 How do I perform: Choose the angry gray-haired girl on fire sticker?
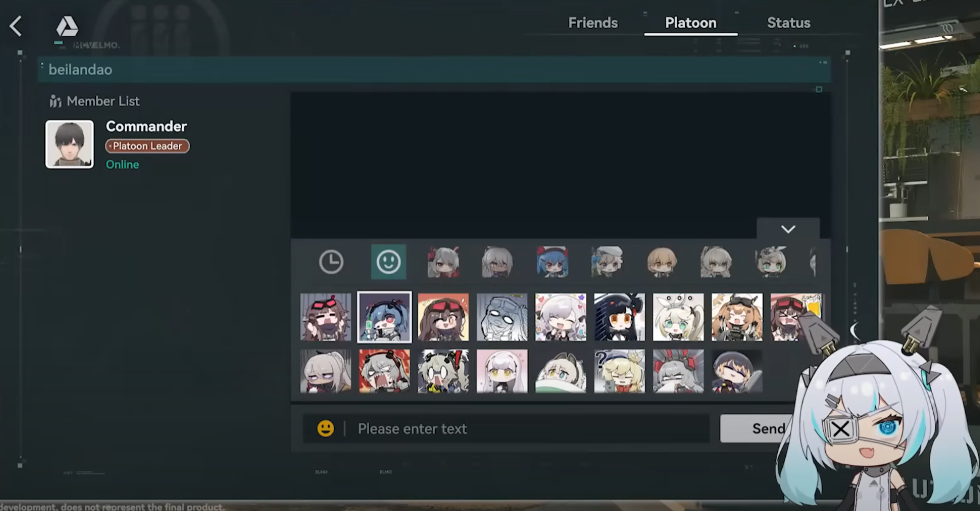pyautogui.click(x=385, y=371)
